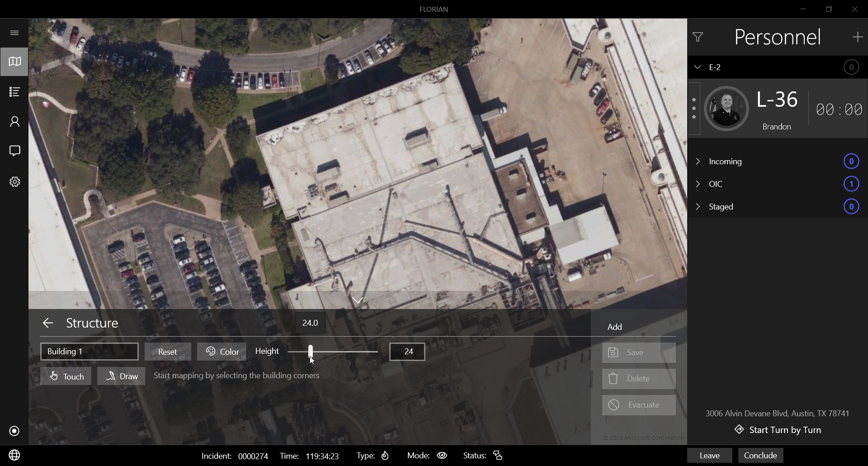Open the hamburger navigation menu
Viewport: 868px width, 466px height.
(x=14, y=33)
